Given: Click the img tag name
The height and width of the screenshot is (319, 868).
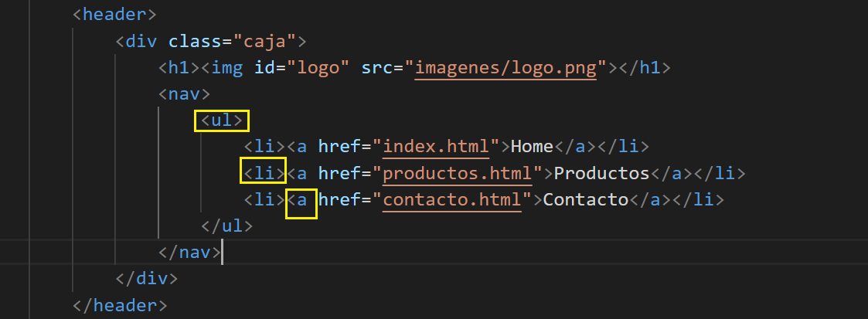Looking at the screenshot, I should click(226, 67).
